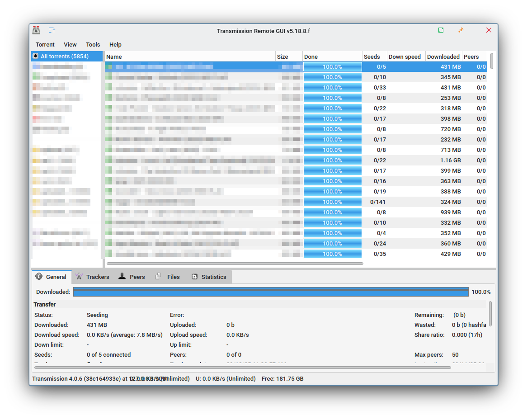This screenshot has height=420, width=527.
Task: Select the torrent row with 318 MB downloaded
Action: (296, 109)
